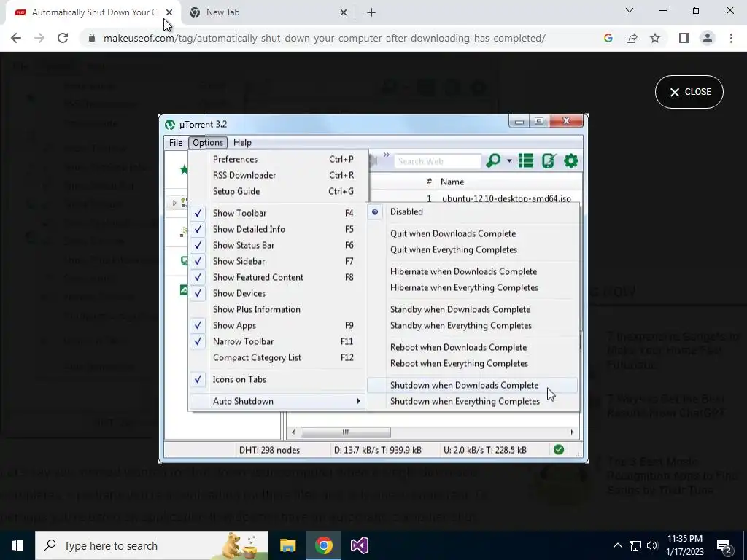Open File Explorer from the taskbar

pyautogui.click(x=287, y=545)
